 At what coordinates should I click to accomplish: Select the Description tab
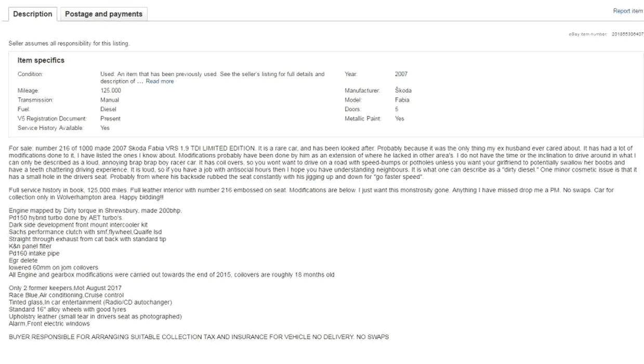(33, 14)
